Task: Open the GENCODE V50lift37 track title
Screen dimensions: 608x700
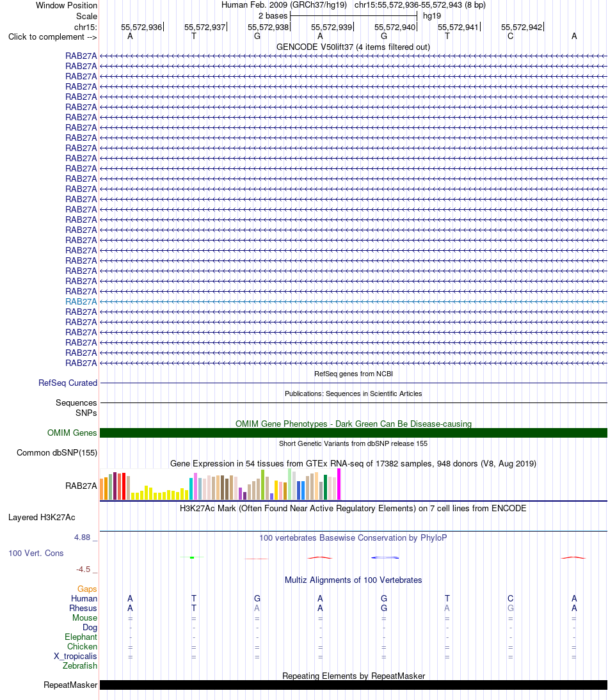Action: tap(353, 47)
